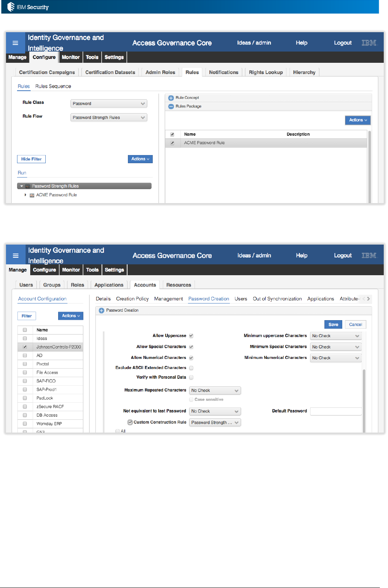
Task: Open the Rules Sequence sub-tab
Action: point(53,86)
